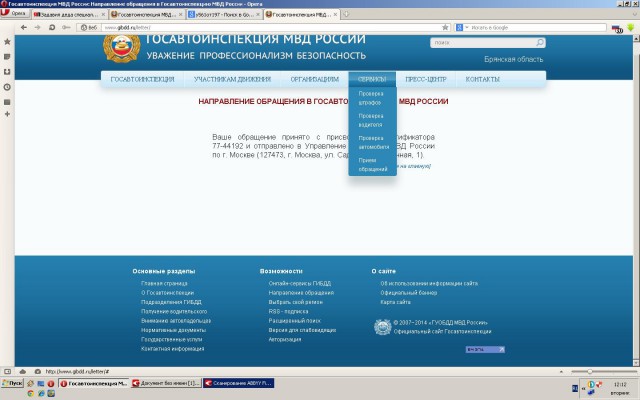Open footer link 'Подразделения ГИБДД'

click(x=171, y=302)
